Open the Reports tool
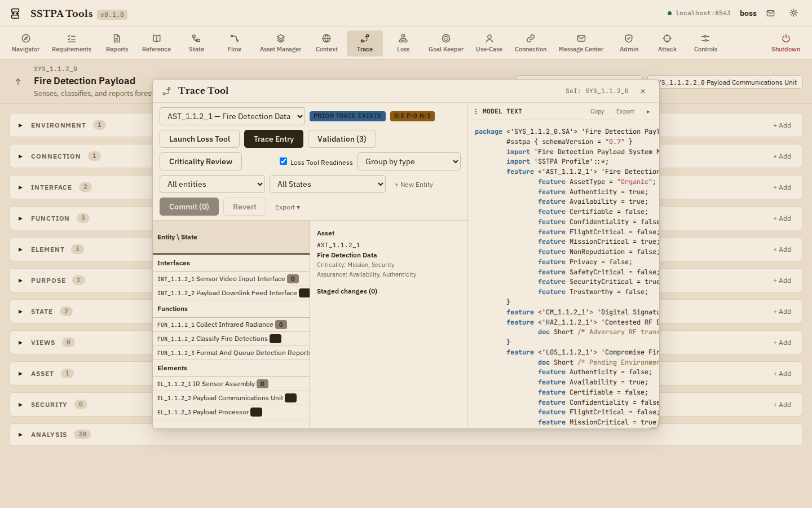This screenshot has height=508, width=812. (x=117, y=43)
